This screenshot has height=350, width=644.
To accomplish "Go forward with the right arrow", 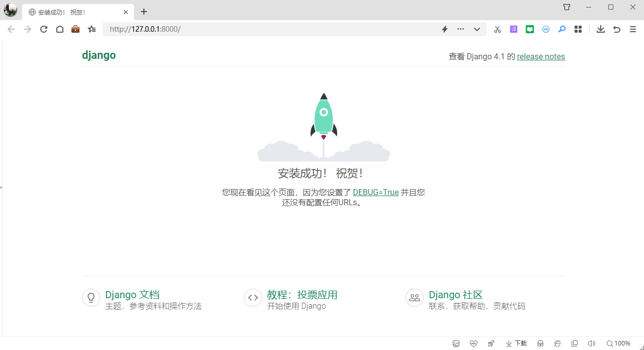I will tap(28, 29).
